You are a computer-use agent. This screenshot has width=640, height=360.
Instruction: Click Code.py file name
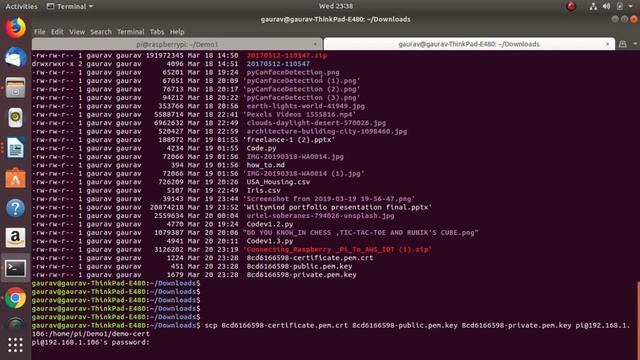click(261, 148)
